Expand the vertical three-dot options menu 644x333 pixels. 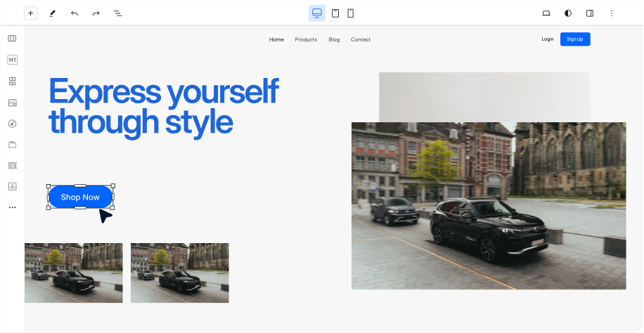(x=611, y=13)
